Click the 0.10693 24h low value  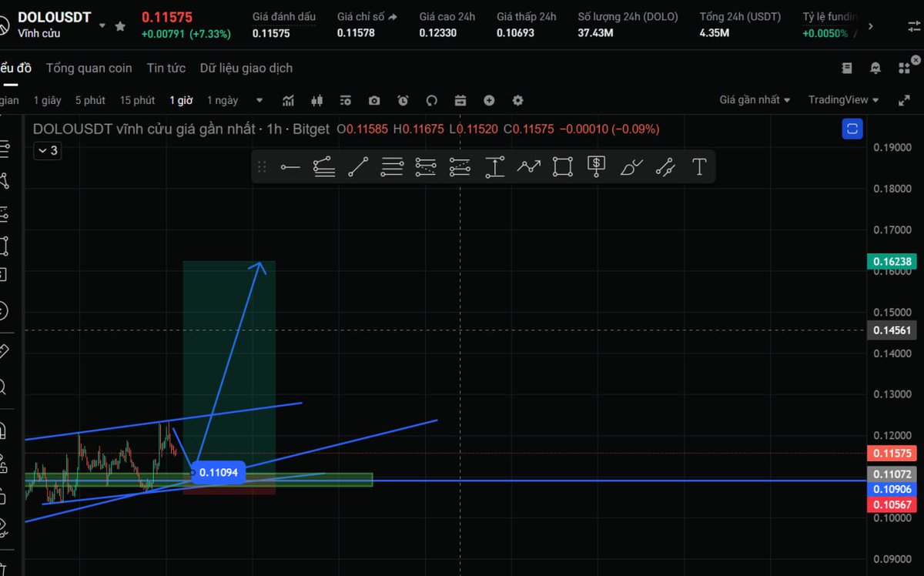[515, 33]
